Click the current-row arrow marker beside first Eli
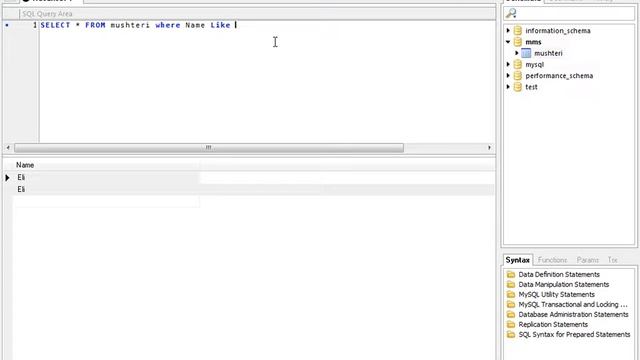This screenshot has width=640, height=360. [x=7, y=178]
